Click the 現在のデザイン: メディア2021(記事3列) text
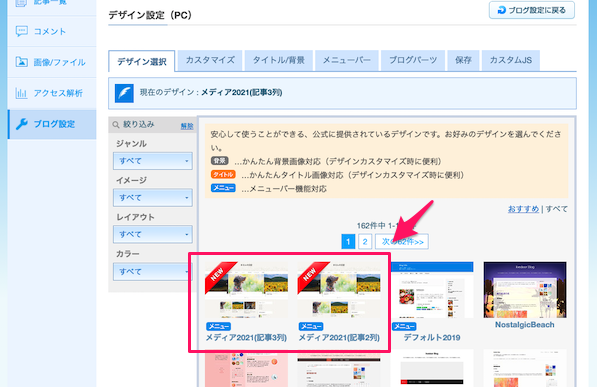 (211, 92)
